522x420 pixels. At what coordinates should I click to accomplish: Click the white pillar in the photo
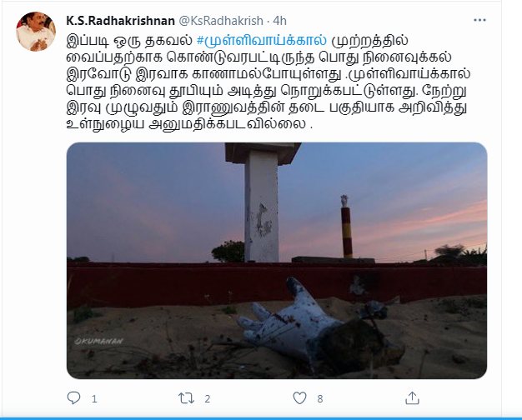[262, 203]
